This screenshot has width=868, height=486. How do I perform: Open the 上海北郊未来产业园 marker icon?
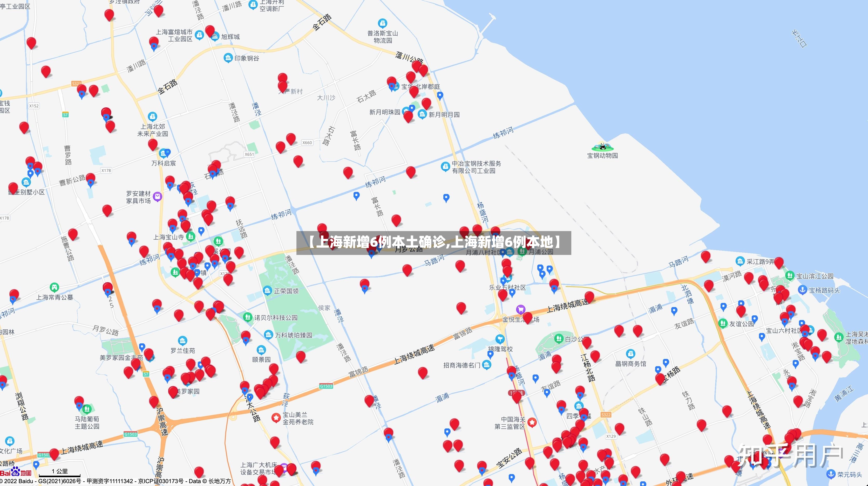point(152,116)
